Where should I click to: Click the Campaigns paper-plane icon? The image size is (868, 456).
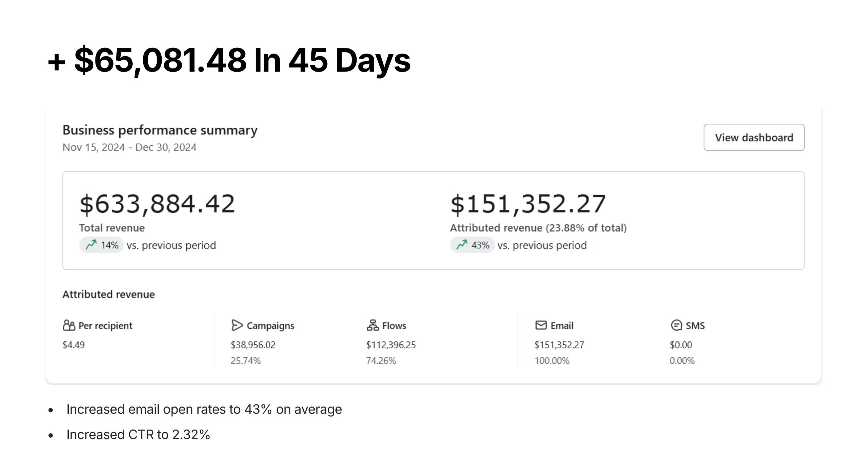pyautogui.click(x=237, y=325)
